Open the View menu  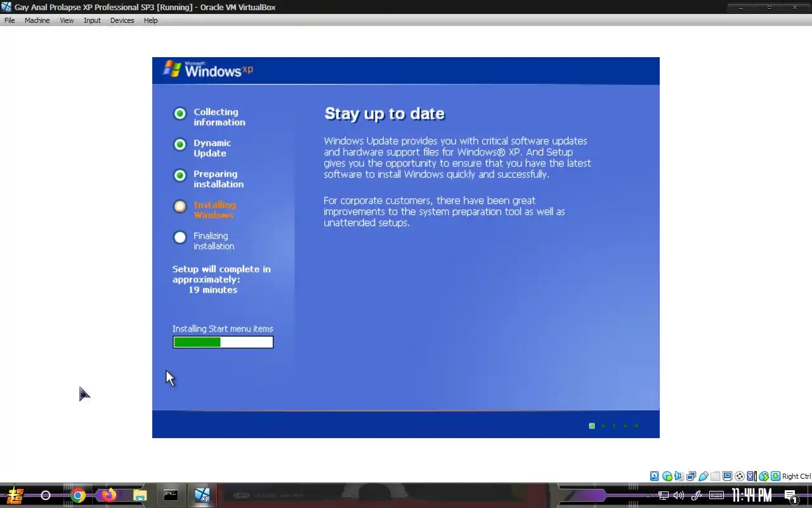pyautogui.click(x=67, y=20)
